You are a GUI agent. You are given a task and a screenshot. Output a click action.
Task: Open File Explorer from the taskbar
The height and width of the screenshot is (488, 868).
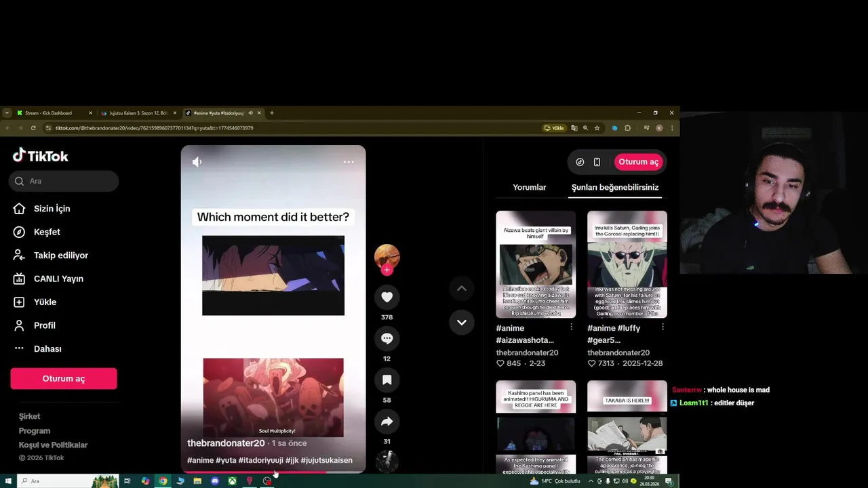pyautogui.click(x=197, y=481)
